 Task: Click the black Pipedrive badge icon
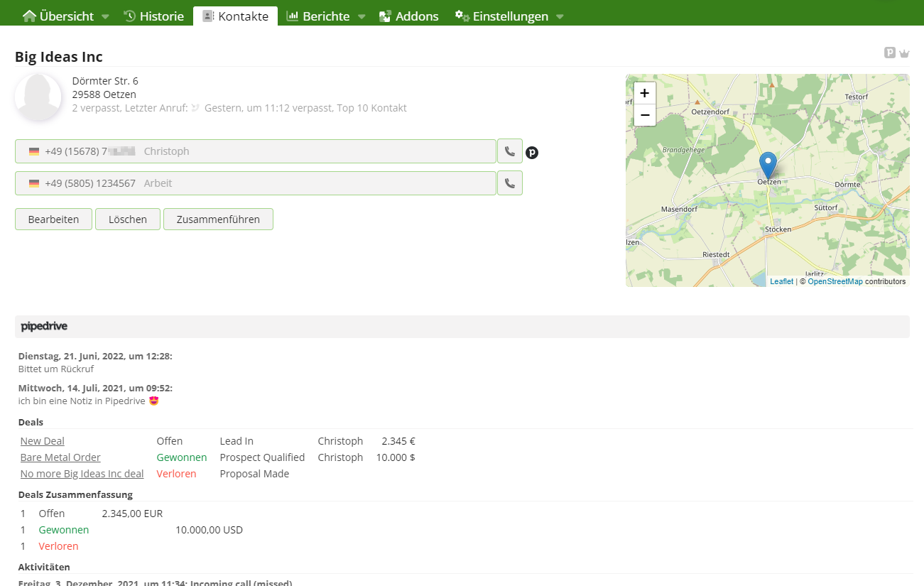532,152
